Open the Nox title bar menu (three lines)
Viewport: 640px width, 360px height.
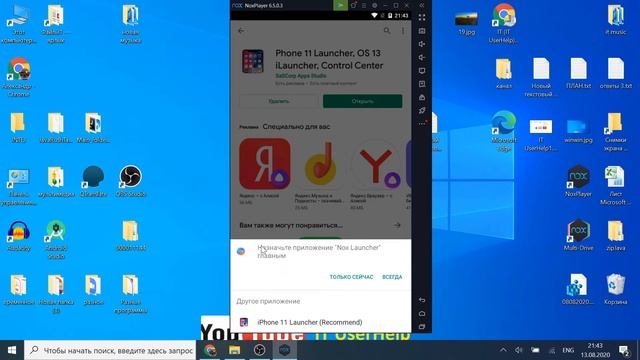pos(364,5)
